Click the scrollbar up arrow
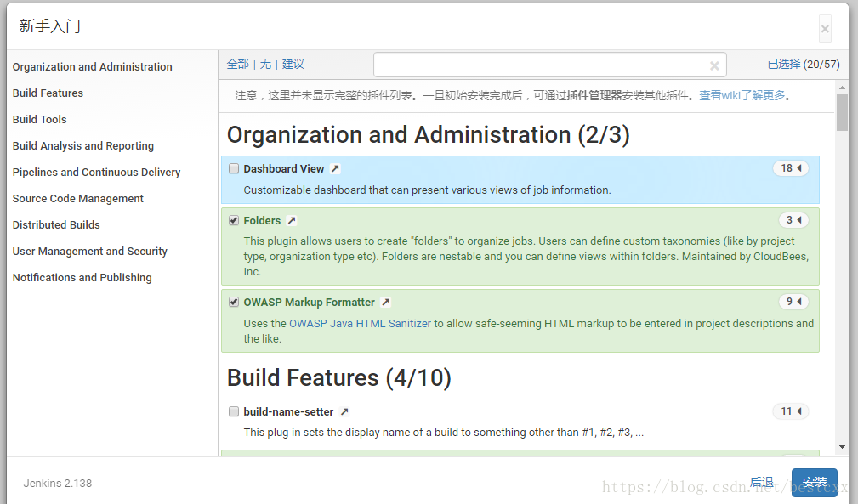Image resolution: width=858 pixels, height=504 pixels. pos(842,88)
